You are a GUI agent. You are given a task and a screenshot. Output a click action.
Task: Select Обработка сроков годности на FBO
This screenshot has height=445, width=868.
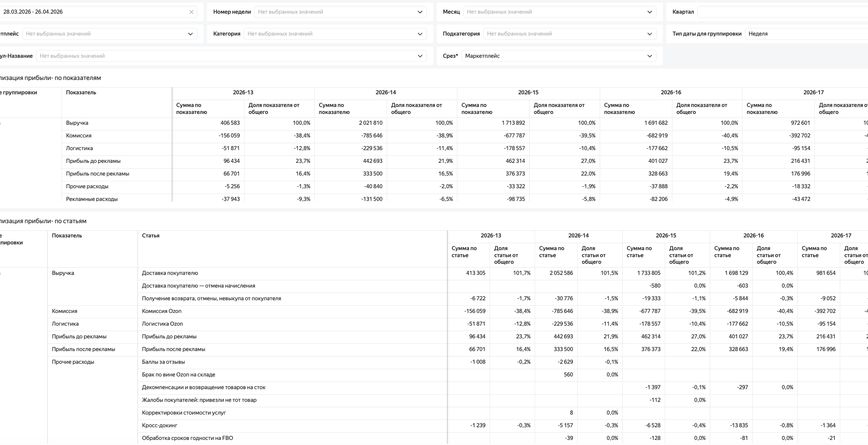point(187,438)
